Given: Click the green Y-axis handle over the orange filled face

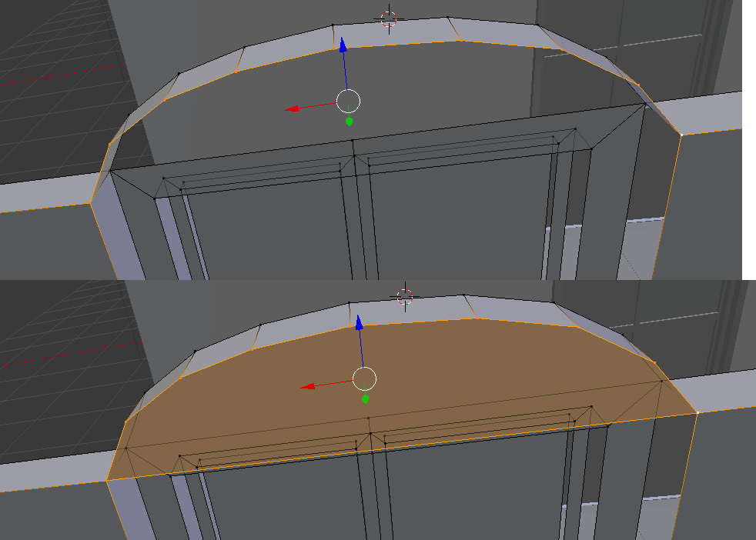Looking at the screenshot, I should click(366, 399).
